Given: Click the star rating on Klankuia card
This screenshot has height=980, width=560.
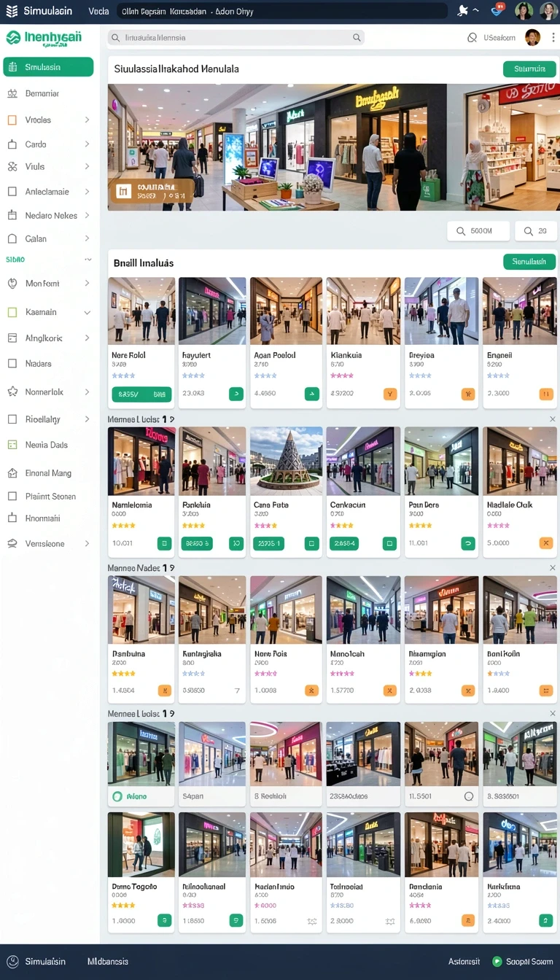Looking at the screenshot, I should [342, 376].
